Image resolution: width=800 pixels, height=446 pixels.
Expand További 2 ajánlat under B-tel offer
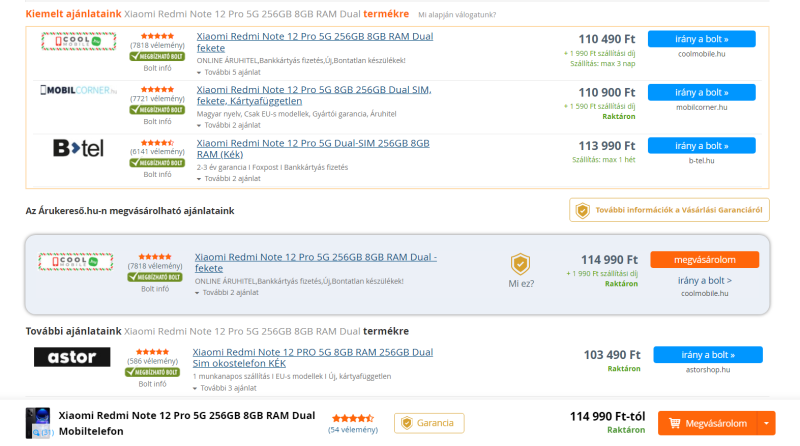pyautogui.click(x=229, y=179)
